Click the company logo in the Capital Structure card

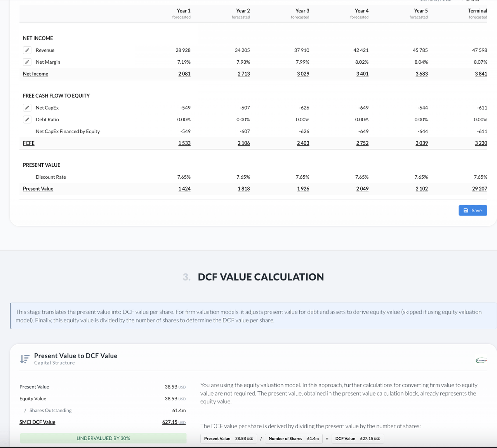coord(481,360)
